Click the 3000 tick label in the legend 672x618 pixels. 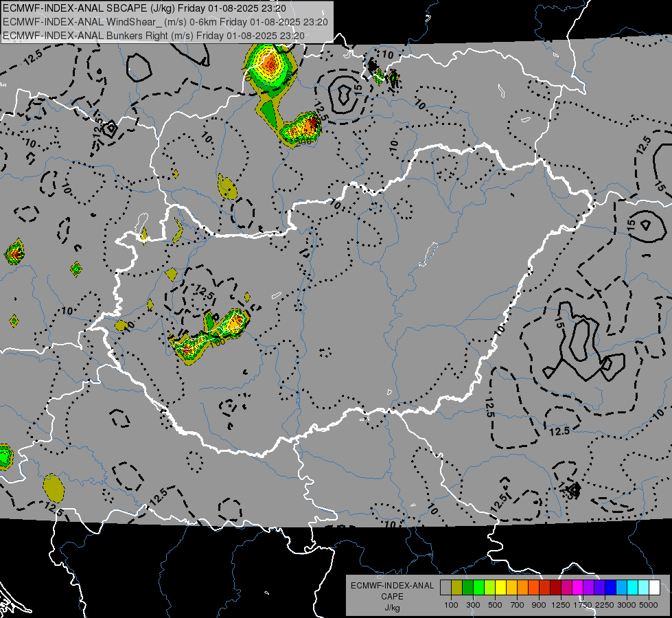click(627, 605)
